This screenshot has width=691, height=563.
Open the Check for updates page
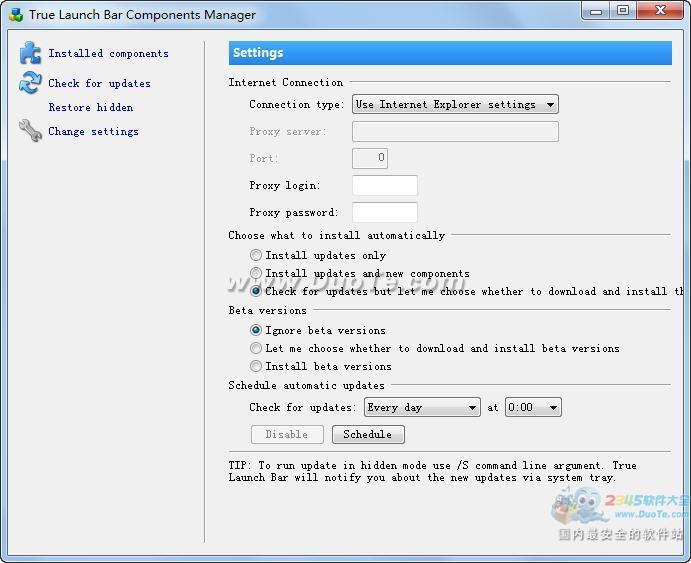99,84
